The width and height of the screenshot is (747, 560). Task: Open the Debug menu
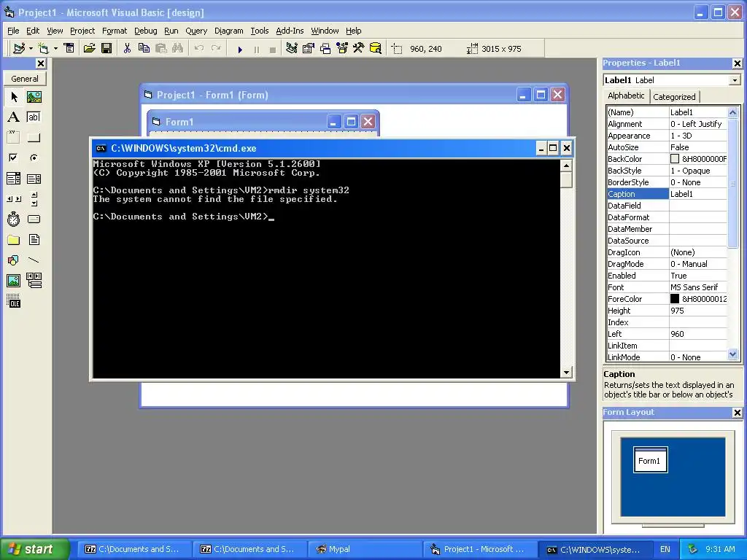(145, 31)
